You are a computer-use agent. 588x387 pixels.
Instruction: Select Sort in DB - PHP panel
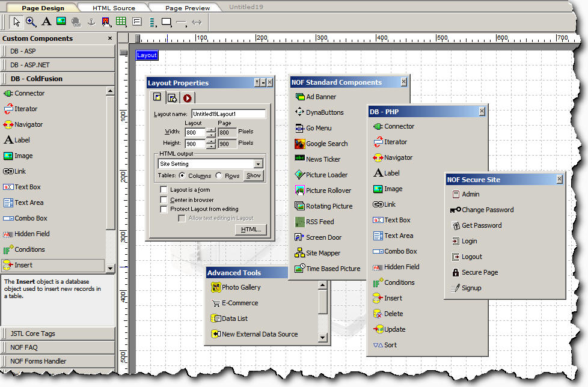385,345
